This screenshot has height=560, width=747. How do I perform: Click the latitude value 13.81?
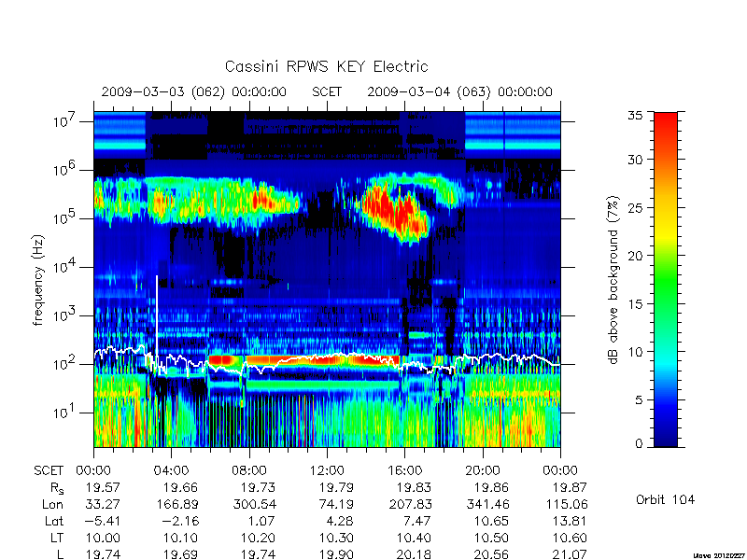click(570, 522)
